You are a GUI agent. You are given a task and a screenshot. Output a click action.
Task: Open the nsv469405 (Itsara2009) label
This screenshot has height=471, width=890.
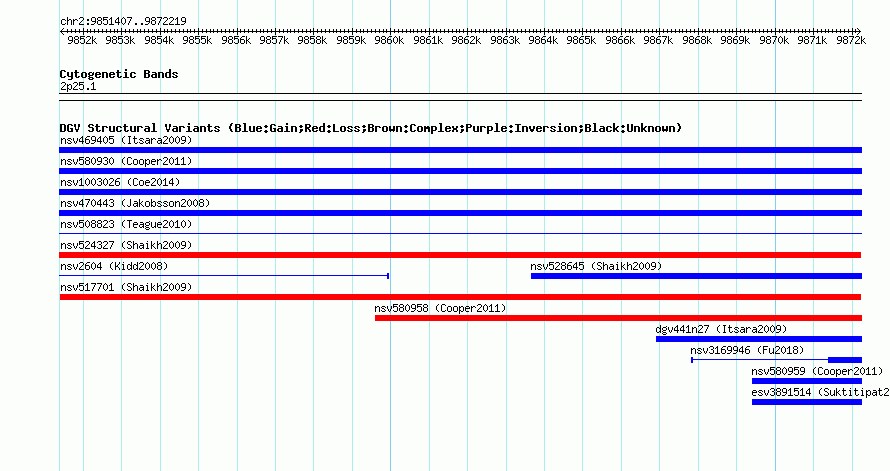point(126,140)
